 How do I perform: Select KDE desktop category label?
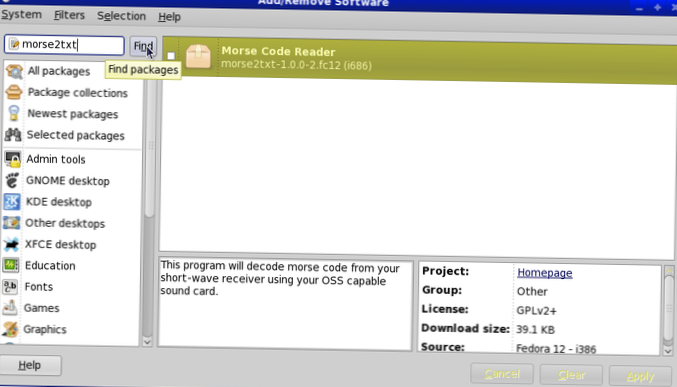[x=59, y=202]
